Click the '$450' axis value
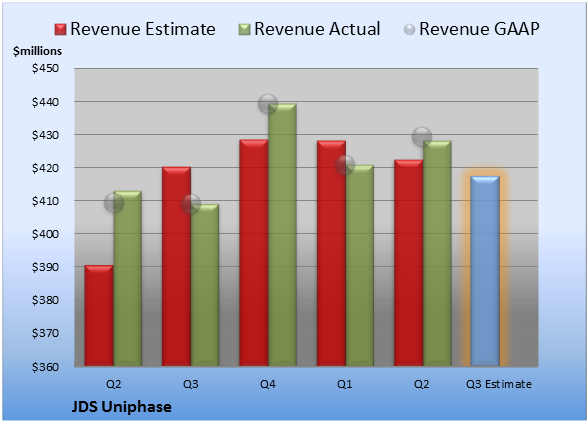Image resolution: width=588 pixels, height=422 pixels. pyautogui.click(x=45, y=68)
